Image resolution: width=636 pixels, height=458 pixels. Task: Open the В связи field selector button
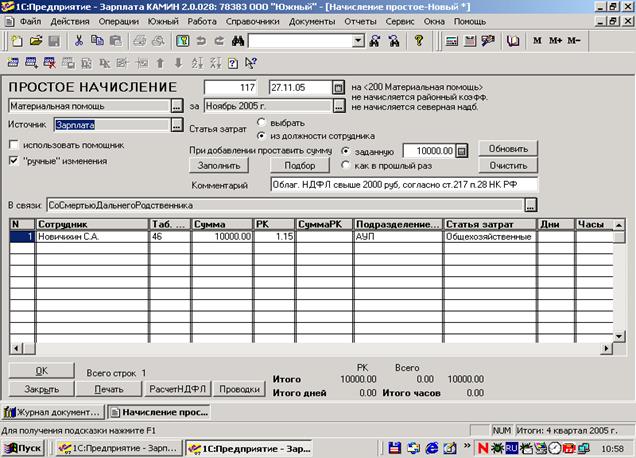point(530,205)
